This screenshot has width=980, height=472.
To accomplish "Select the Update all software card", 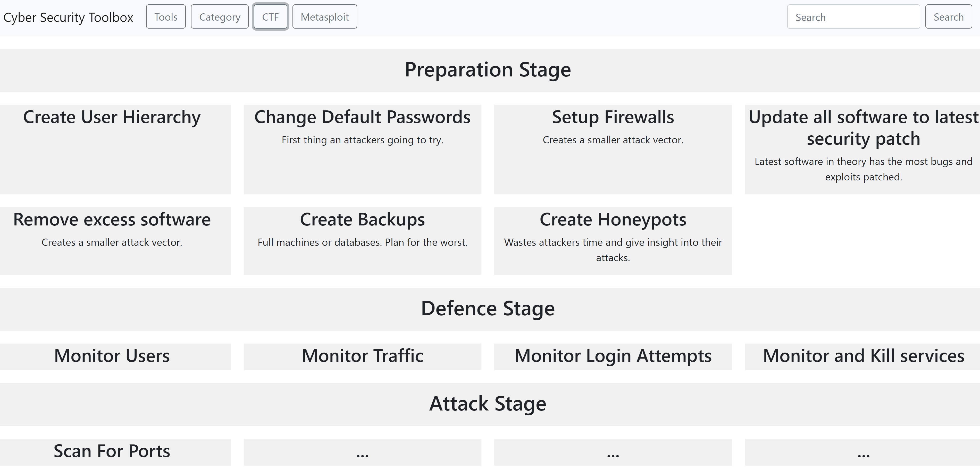I will (862, 149).
